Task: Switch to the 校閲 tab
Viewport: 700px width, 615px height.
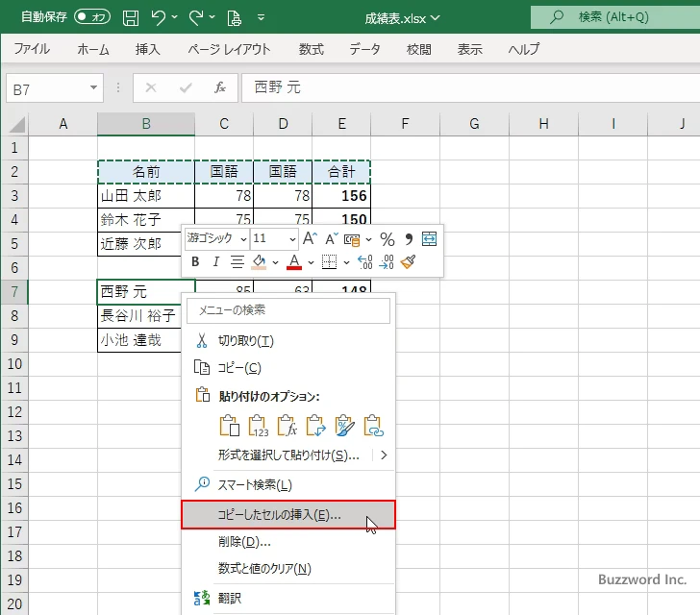Action: (419, 49)
